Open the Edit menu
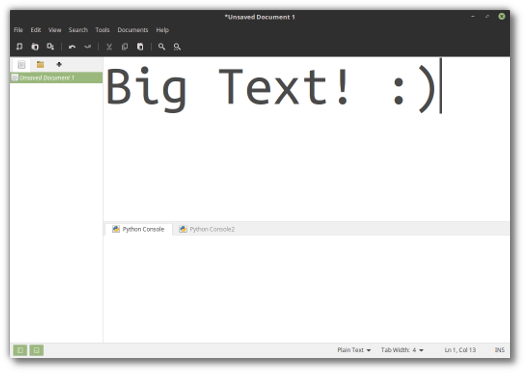The height and width of the screenshot is (374, 526). coord(36,30)
